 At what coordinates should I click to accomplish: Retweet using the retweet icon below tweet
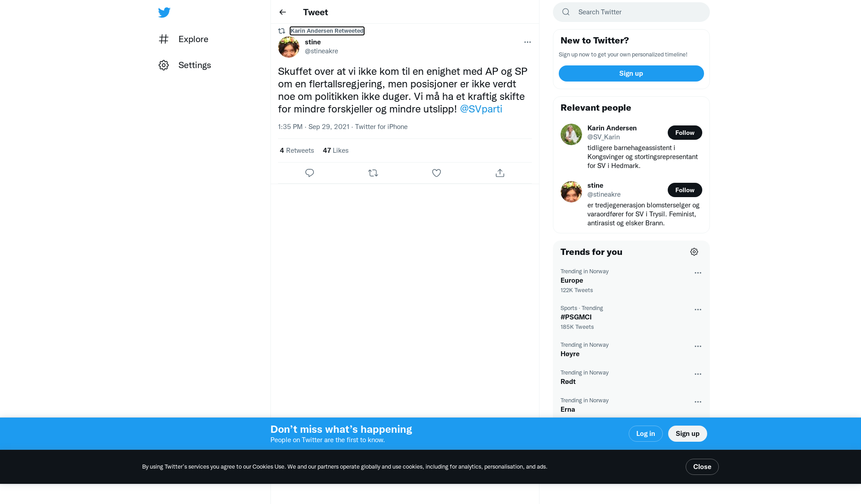[x=373, y=173]
